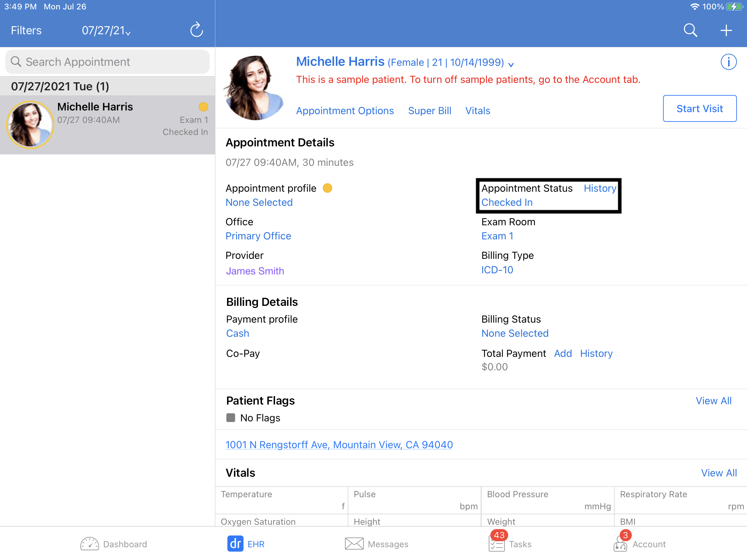The height and width of the screenshot is (560, 747).
Task: Switch to the EHR tab
Action: [246, 544]
